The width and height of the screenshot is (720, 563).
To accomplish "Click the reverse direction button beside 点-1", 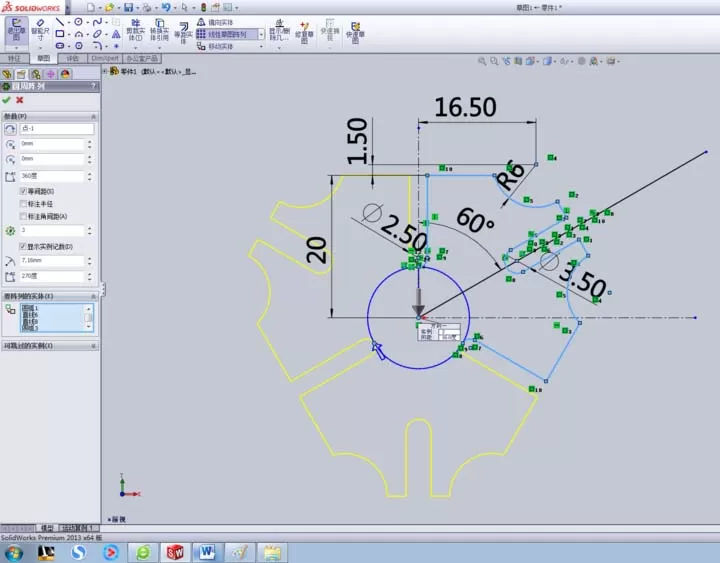I will tap(10, 129).
